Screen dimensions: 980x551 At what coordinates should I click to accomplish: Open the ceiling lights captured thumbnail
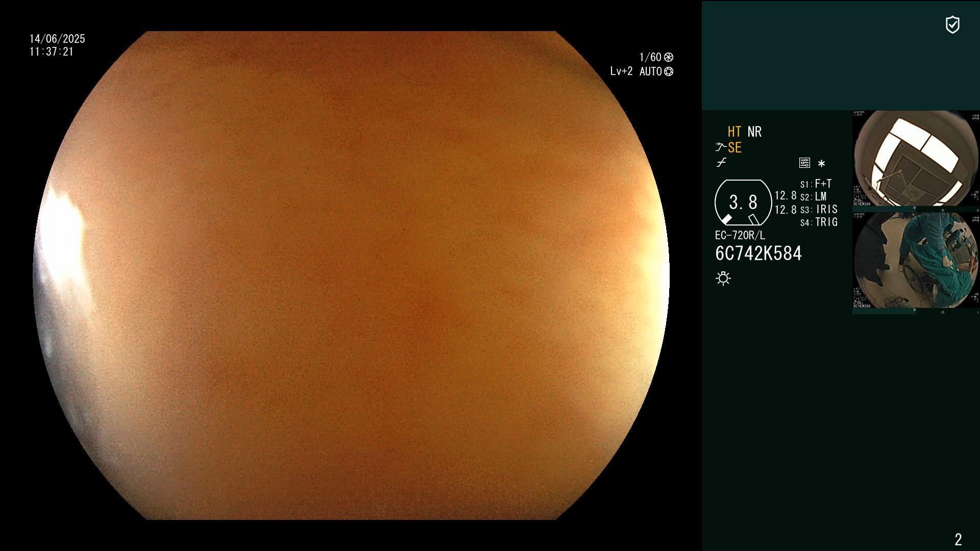coord(916,161)
